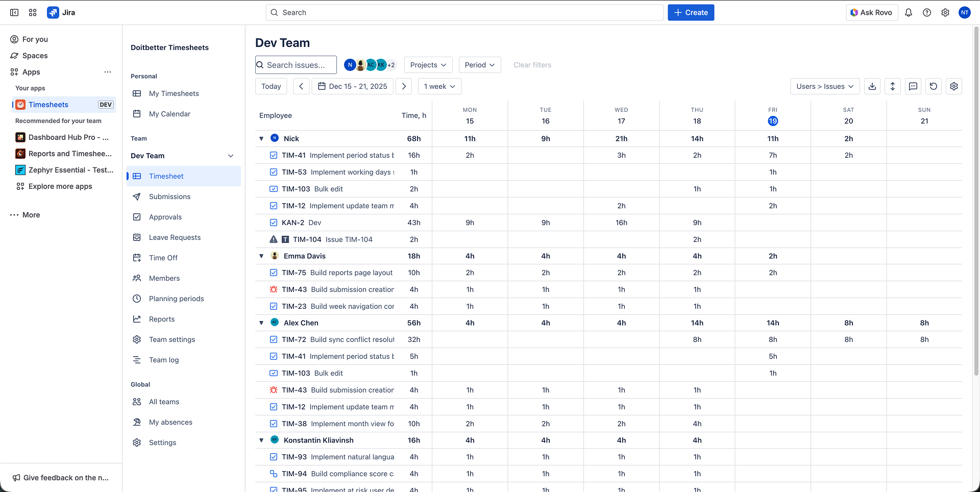Viewport: 980px width, 492px height.
Task: Open Apps more options ellipsis
Action: tap(108, 72)
